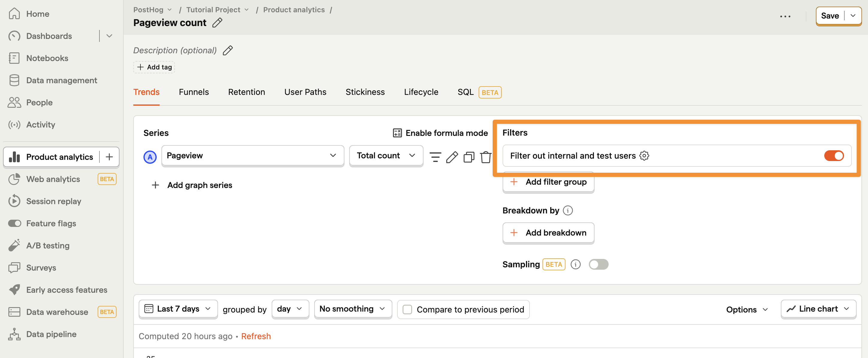Change the day grouping interval dropdown
868x358 pixels.
point(290,309)
